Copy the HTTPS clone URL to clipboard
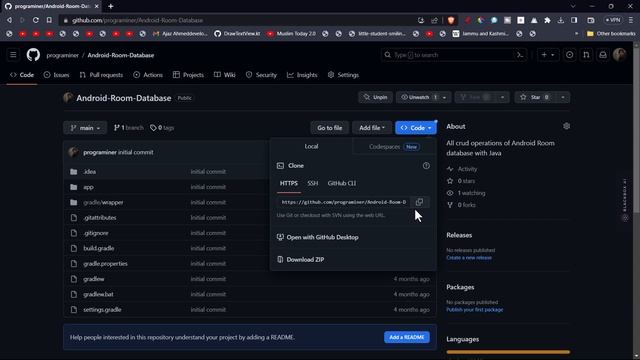 [x=419, y=202]
